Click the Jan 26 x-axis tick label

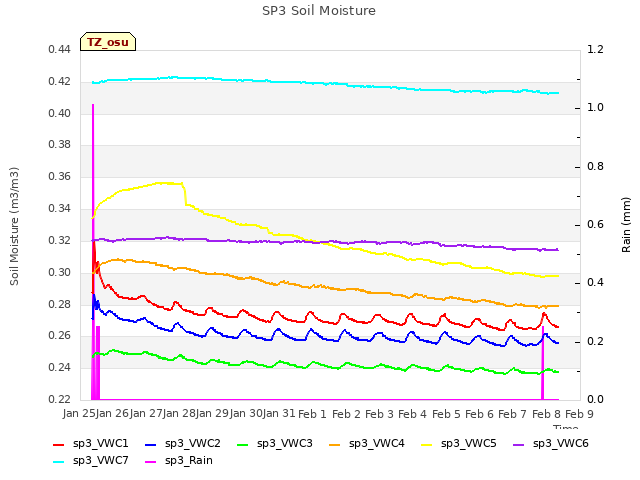pyautogui.click(x=113, y=413)
